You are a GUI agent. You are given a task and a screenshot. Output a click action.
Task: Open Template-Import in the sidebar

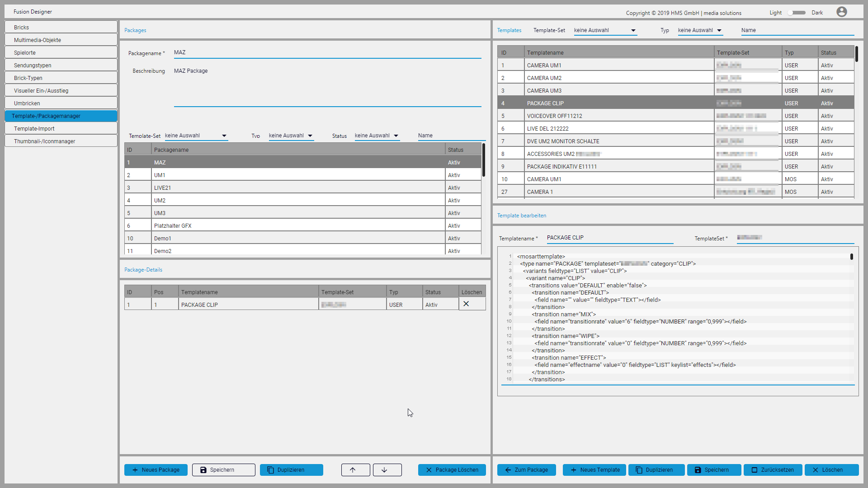pyautogui.click(x=61, y=129)
